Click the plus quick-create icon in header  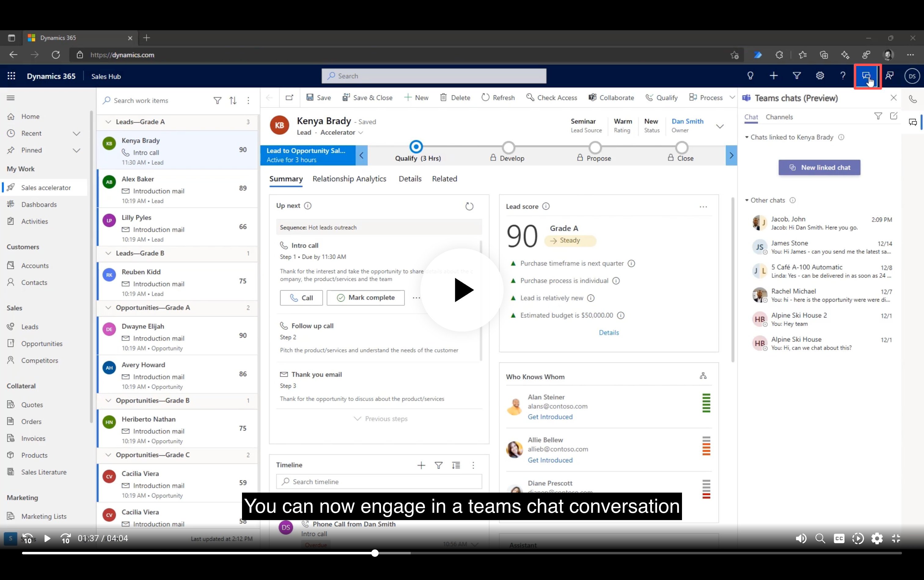pos(774,76)
